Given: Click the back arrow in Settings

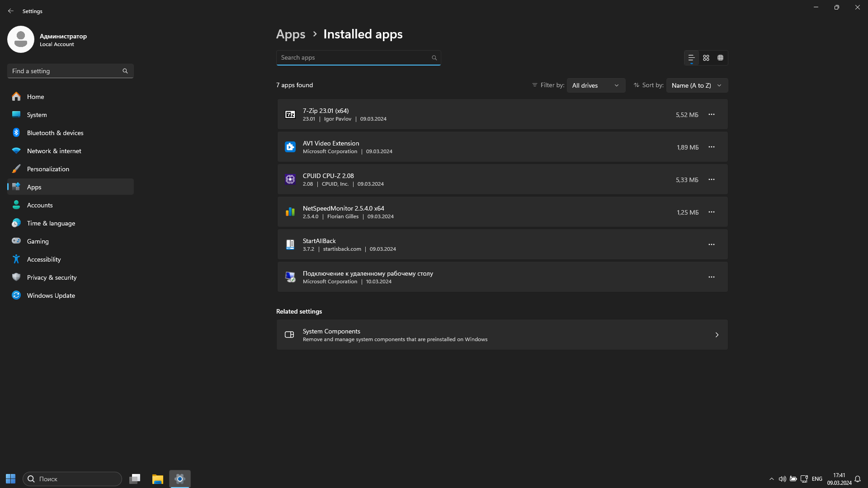Looking at the screenshot, I should [11, 11].
